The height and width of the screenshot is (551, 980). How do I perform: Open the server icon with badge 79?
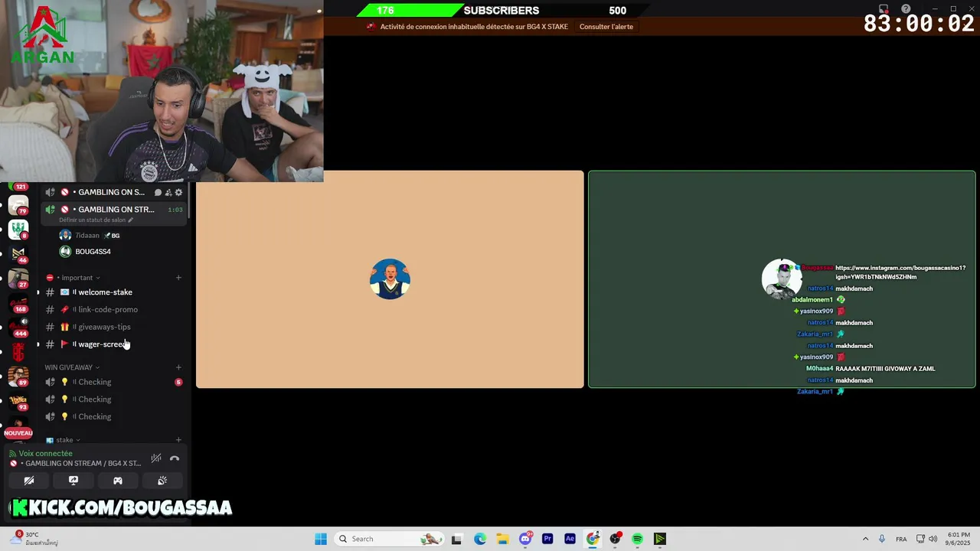18,205
